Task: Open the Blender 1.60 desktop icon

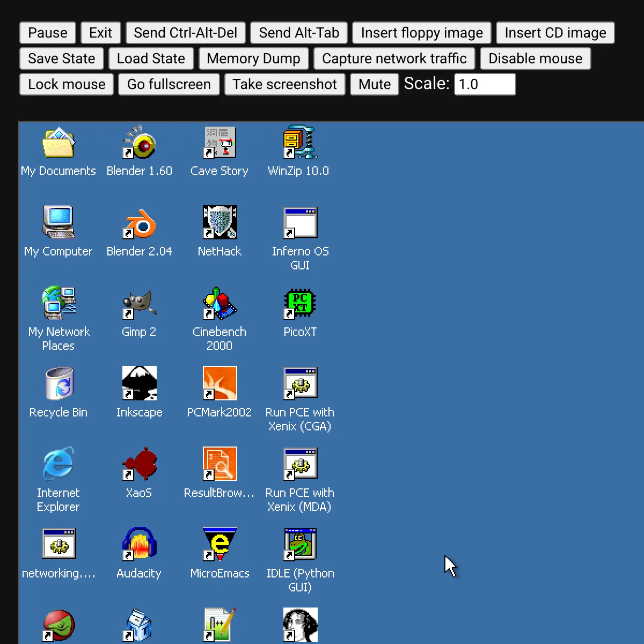Action: (139, 143)
